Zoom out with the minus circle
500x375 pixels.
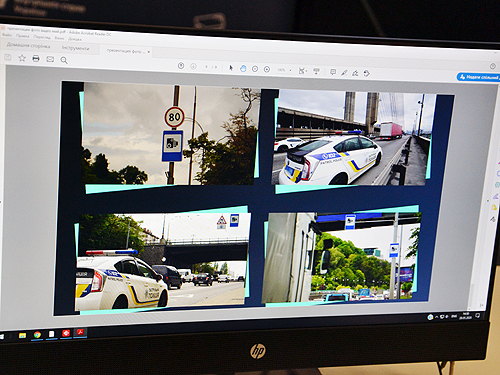coord(255,69)
